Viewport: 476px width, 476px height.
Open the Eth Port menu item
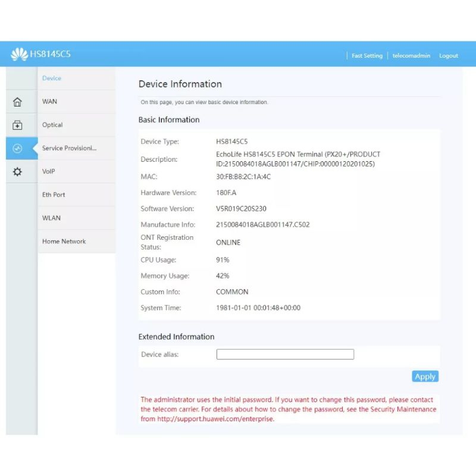54,195
